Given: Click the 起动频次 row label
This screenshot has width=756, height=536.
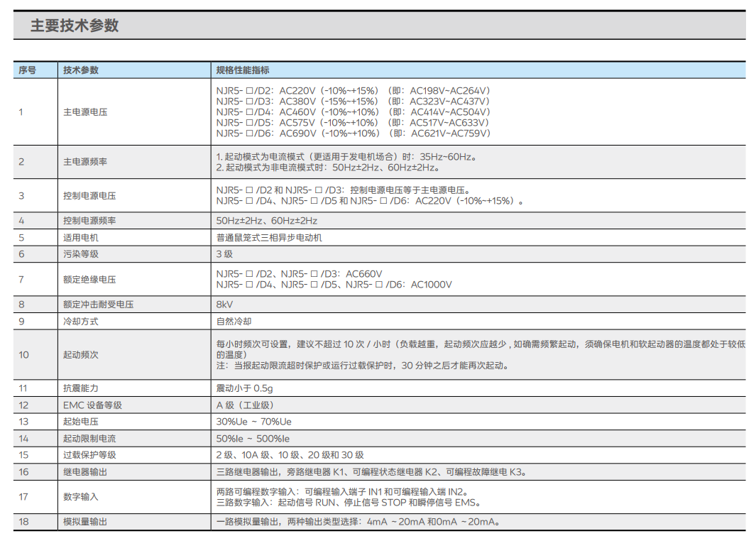Looking at the screenshot, I should (80, 354).
